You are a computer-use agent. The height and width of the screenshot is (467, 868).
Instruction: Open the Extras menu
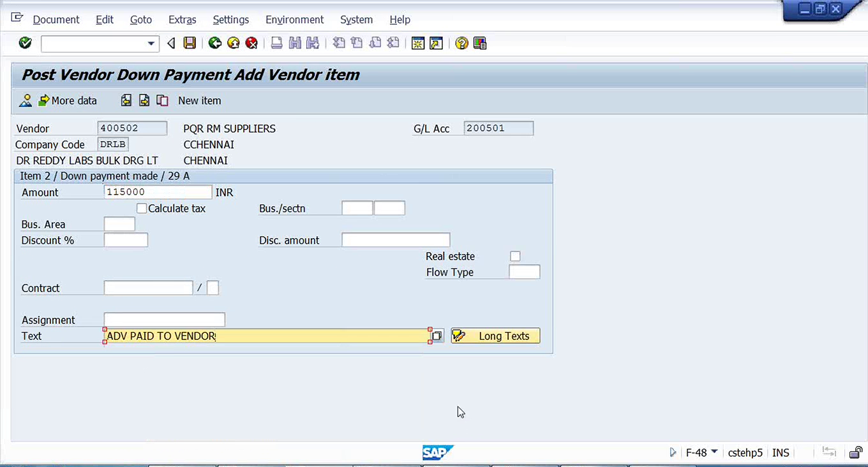(x=183, y=19)
